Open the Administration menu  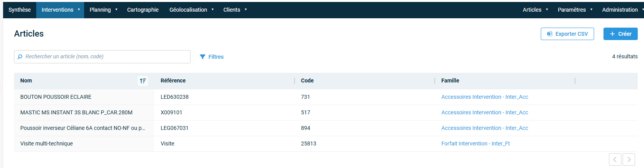click(x=620, y=10)
